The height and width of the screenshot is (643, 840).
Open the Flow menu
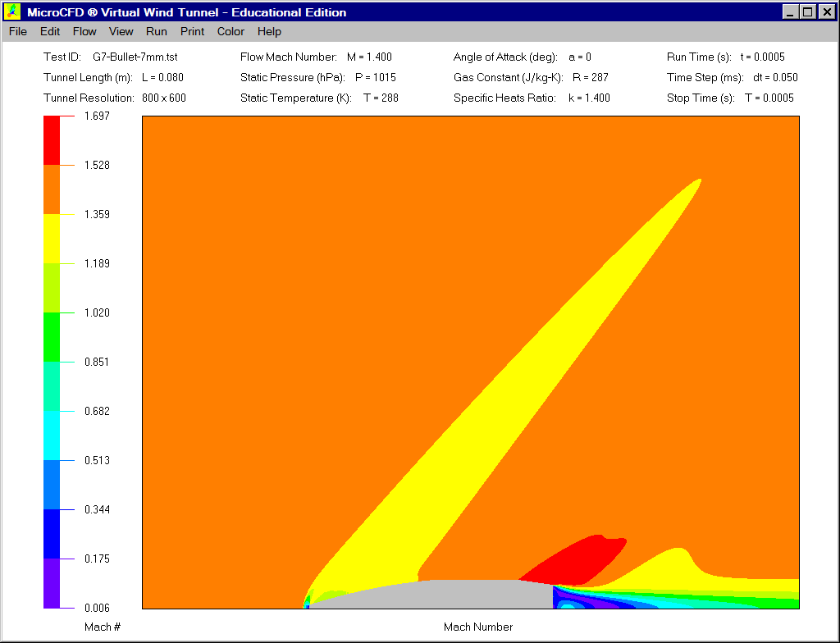(84, 32)
